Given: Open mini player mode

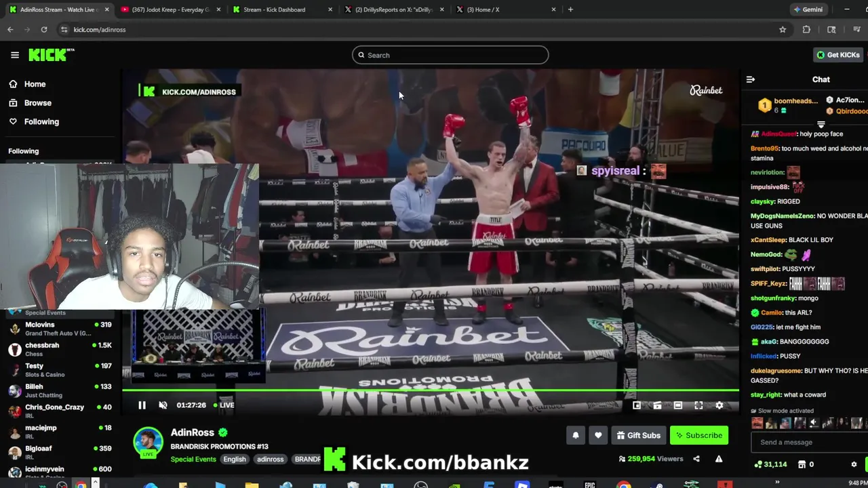Looking at the screenshot, I should point(637,405).
